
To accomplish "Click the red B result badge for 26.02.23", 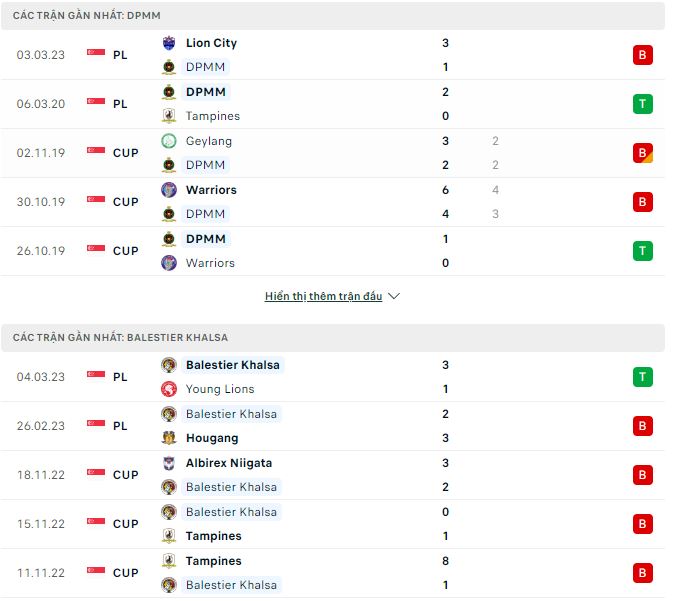I will pyautogui.click(x=642, y=426).
